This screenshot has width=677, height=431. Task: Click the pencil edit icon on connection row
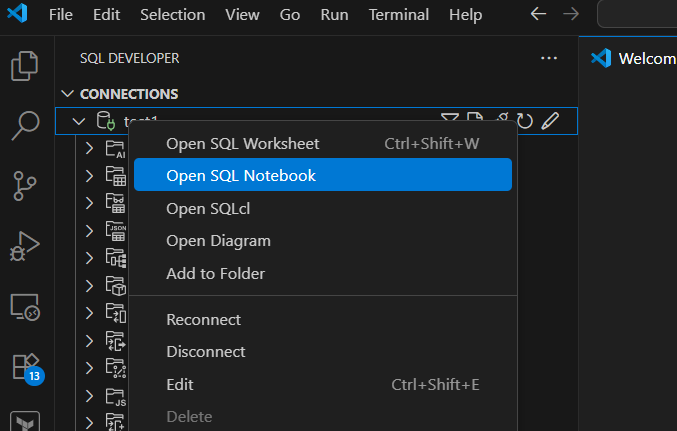point(550,122)
